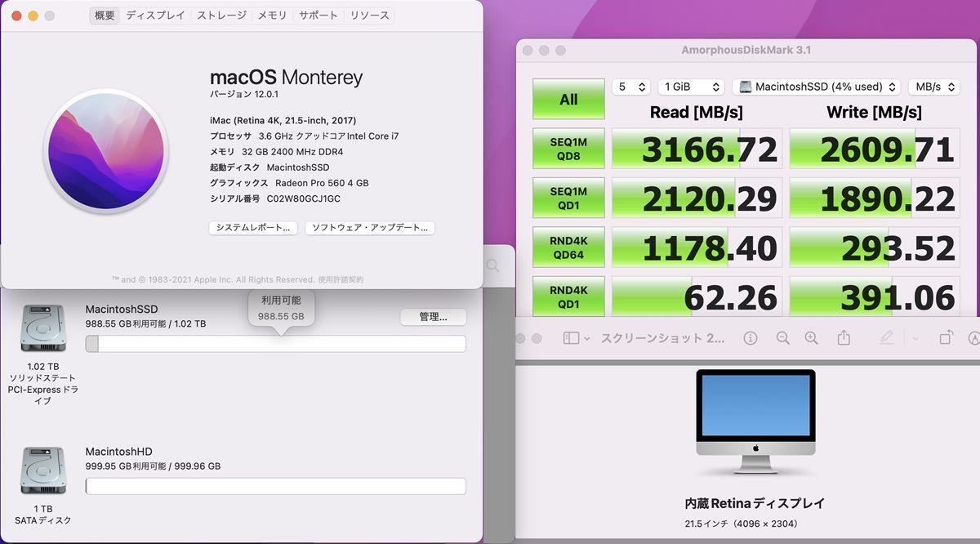
Task: Click the rotate icon in Preview toolbar
Action: coord(946,338)
